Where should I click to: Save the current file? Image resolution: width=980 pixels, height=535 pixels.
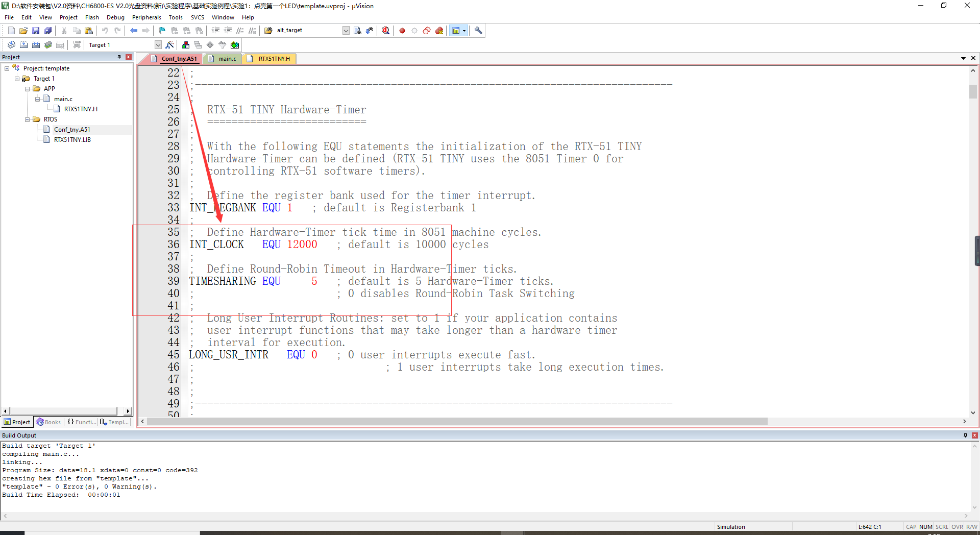pyautogui.click(x=36, y=31)
